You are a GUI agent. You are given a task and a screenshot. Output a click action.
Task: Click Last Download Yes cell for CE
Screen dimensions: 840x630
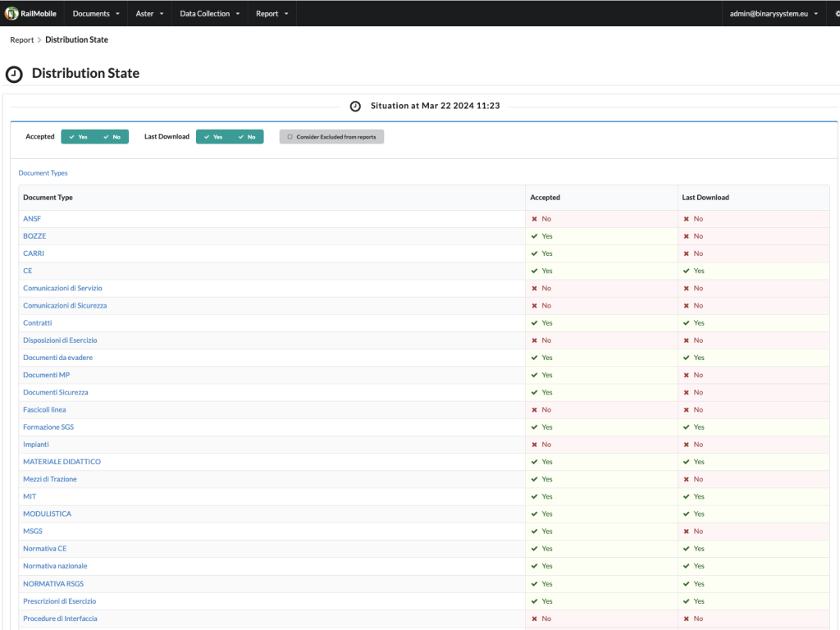pyautogui.click(x=753, y=271)
